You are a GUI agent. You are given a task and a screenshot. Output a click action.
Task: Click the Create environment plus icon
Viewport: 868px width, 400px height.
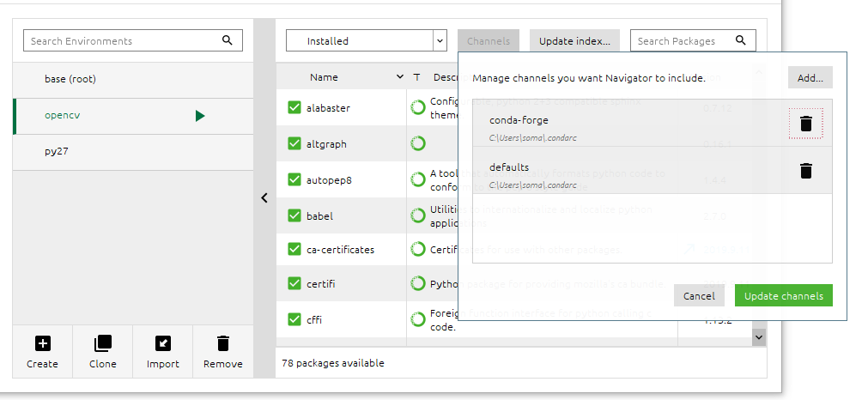click(42, 343)
